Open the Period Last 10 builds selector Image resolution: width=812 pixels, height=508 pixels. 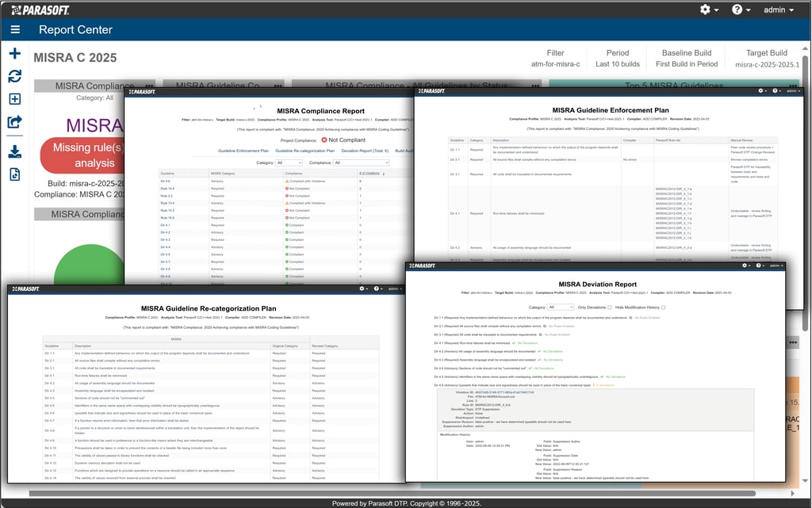point(617,59)
